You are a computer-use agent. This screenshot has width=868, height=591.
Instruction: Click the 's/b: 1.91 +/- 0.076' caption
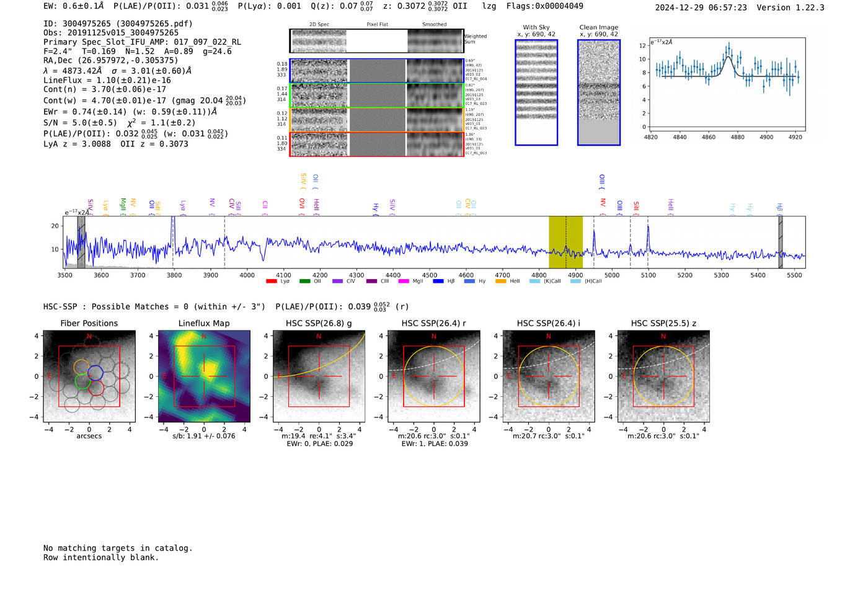(x=204, y=436)
